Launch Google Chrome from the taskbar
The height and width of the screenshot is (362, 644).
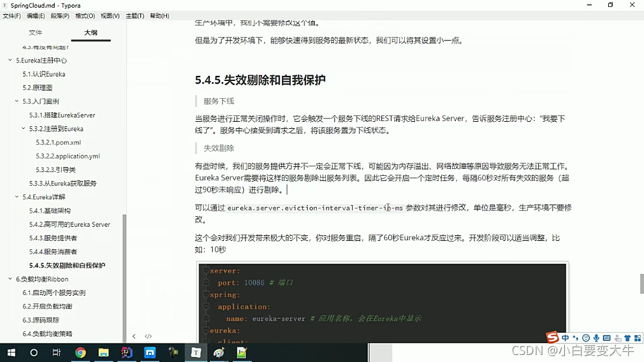pos(80,352)
